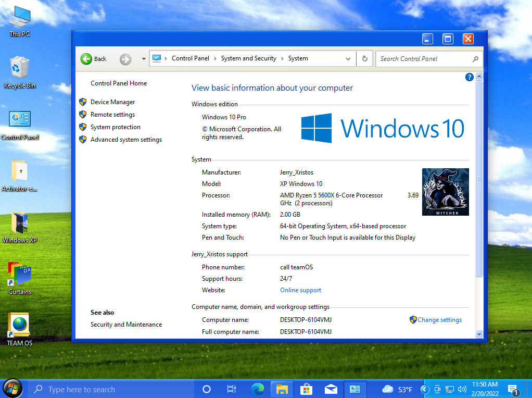The width and height of the screenshot is (532, 398).
Task: Open the clock showing 11:50 AM
Action: click(485, 389)
